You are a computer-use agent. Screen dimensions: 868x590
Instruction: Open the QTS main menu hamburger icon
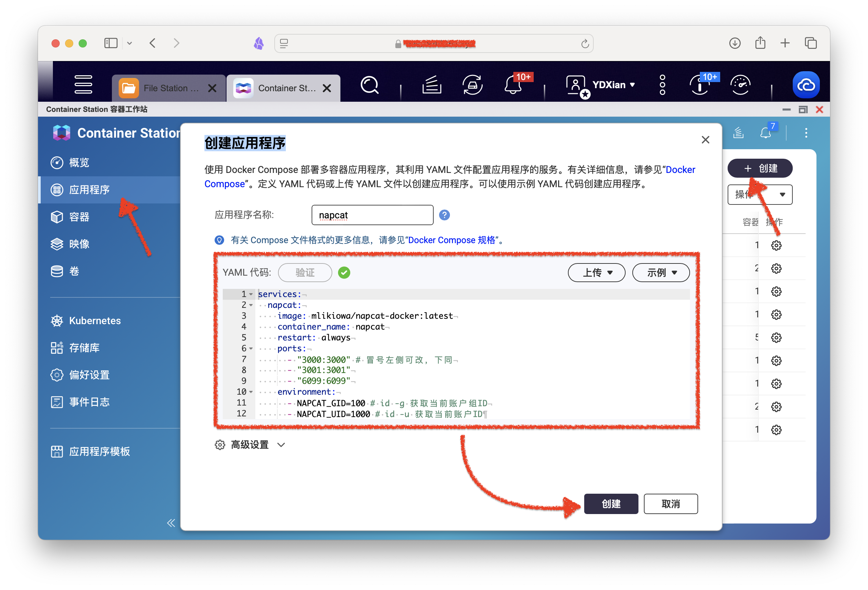point(83,84)
